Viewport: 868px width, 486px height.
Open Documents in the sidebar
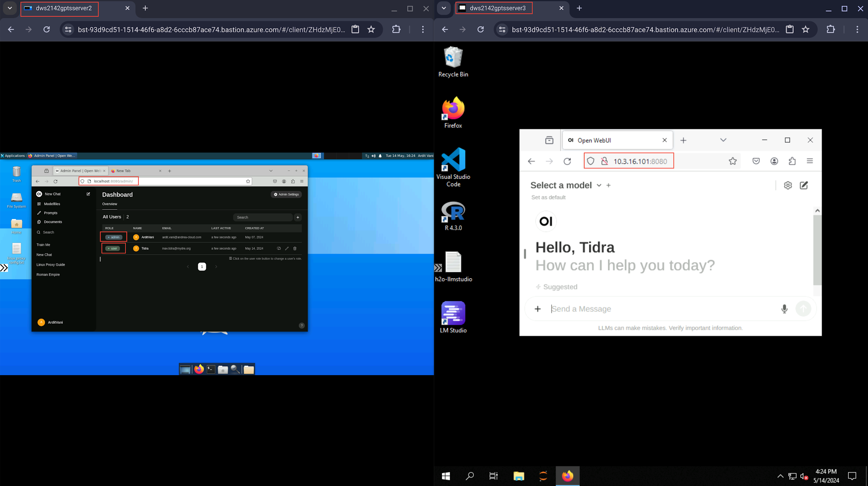[x=53, y=222]
